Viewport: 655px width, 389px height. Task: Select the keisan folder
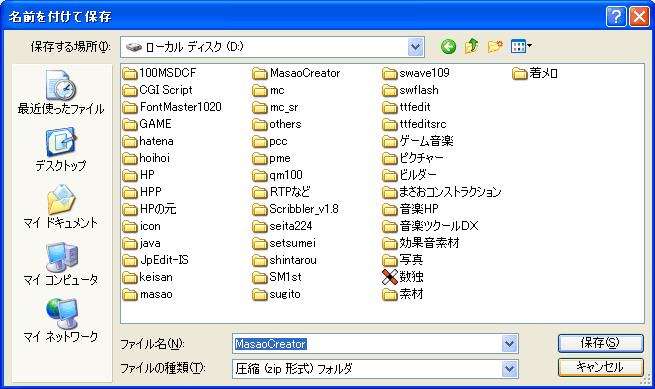click(x=148, y=277)
